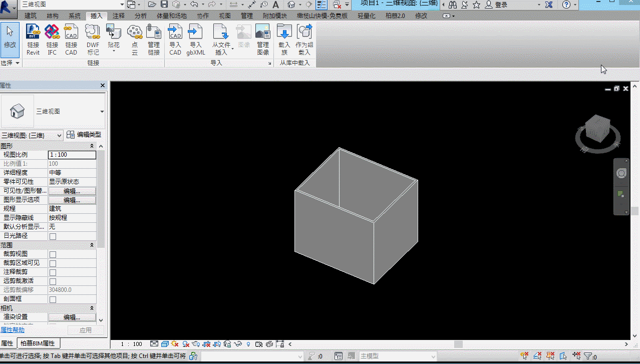This screenshot has height=364, width=640.
Task: Switch to the 视图 ribbon tab
Action: pyautogui.click(x=225, y=16)
